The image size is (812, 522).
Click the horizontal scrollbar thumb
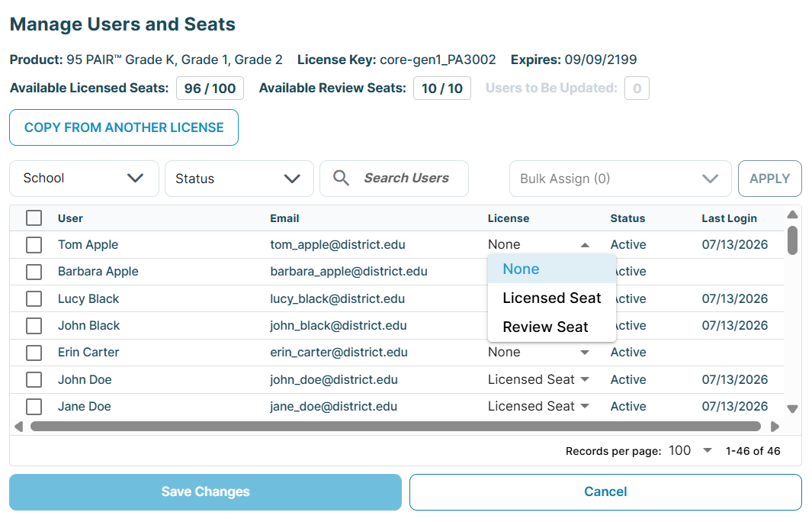(x=396, y=427)
